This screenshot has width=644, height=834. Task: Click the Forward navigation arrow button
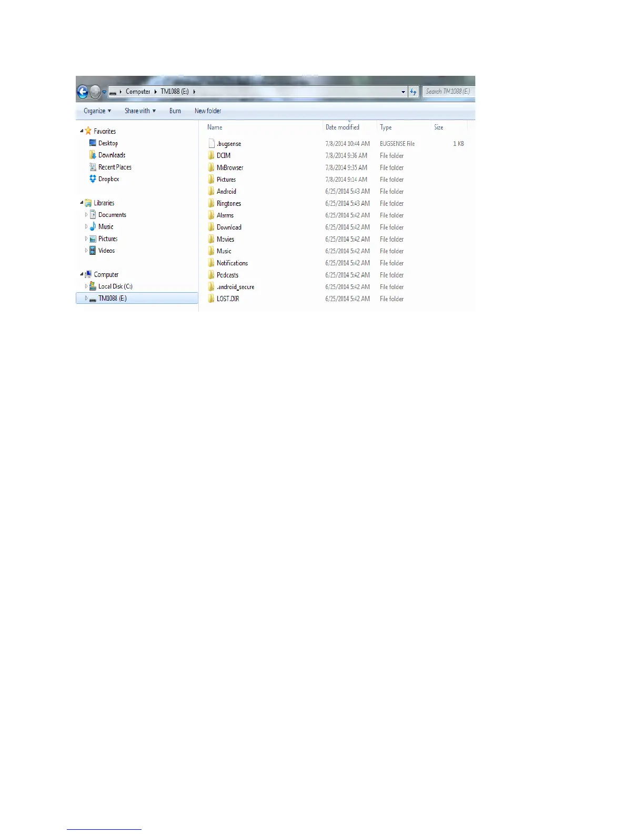pos(95,92)
